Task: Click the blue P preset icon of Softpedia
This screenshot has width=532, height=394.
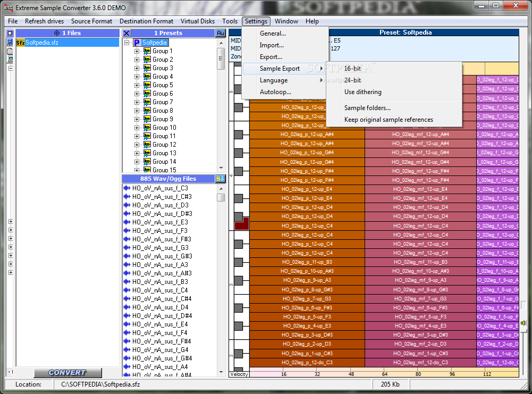Action: tap(137, 43)
